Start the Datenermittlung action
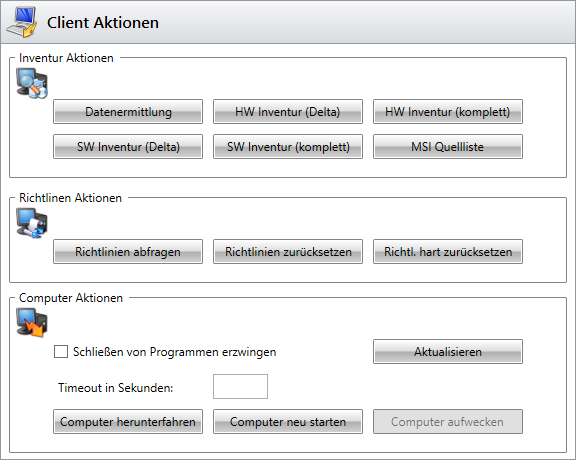 click(x=128, y=111)
